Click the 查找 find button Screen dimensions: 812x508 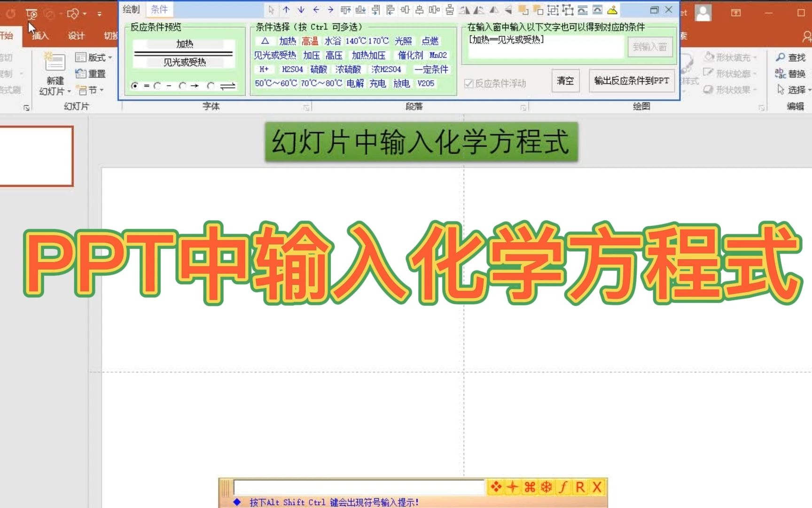[790, 57]
